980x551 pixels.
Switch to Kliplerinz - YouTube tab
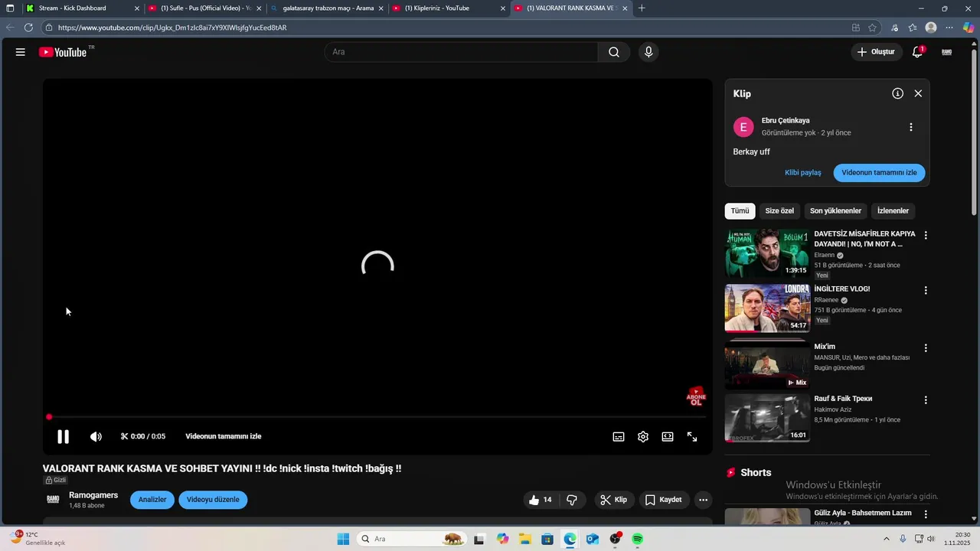(x=449, y=8)
